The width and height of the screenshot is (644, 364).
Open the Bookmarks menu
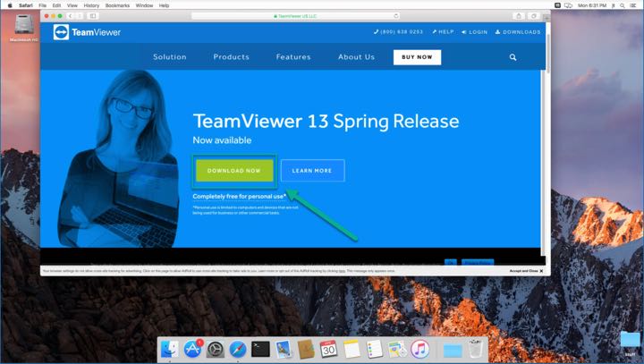click(x=117, y=5)
